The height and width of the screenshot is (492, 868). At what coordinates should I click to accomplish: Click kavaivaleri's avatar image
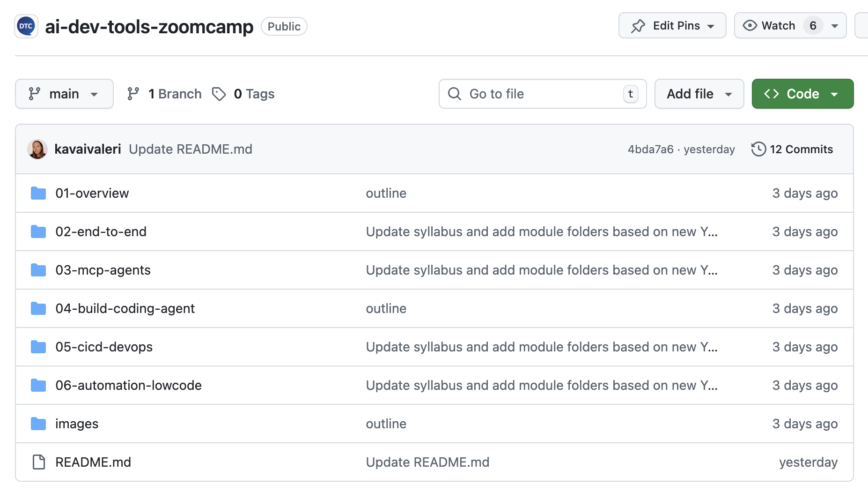[37, 149]
